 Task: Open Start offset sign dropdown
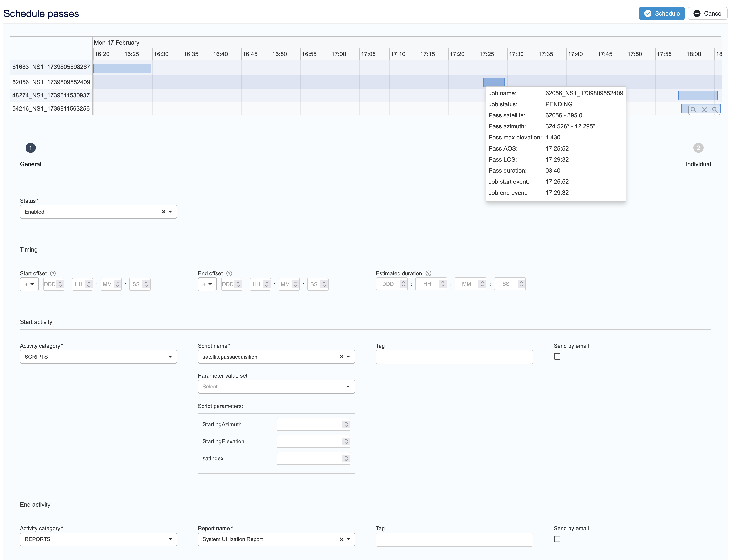pyautogui.click(x=29, y=284)
